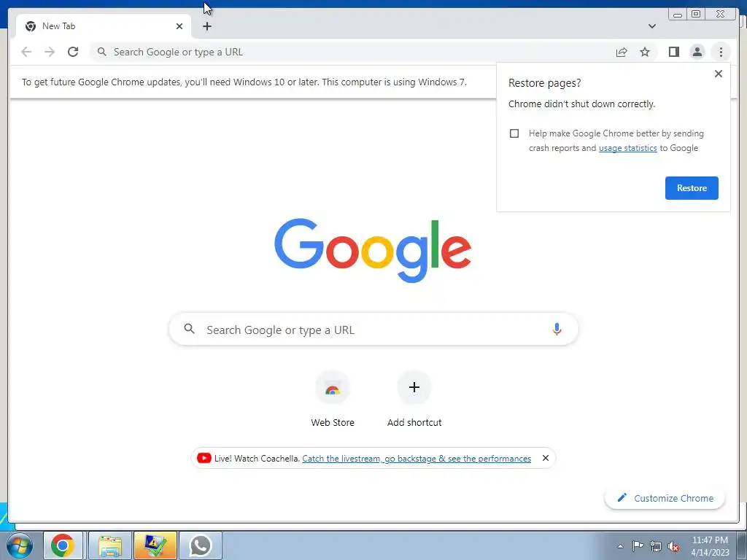Select the New Tab tab

pos(104,26)
